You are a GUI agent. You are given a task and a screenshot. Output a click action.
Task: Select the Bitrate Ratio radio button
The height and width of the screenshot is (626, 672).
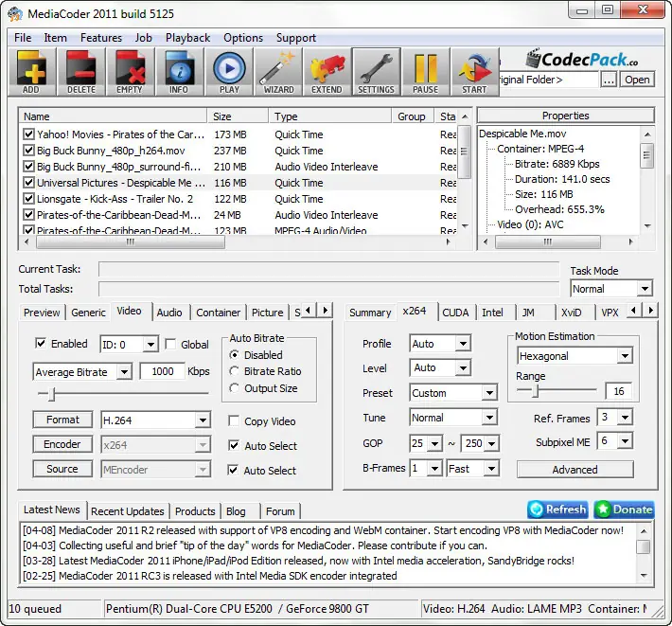[x=234, y=371]
